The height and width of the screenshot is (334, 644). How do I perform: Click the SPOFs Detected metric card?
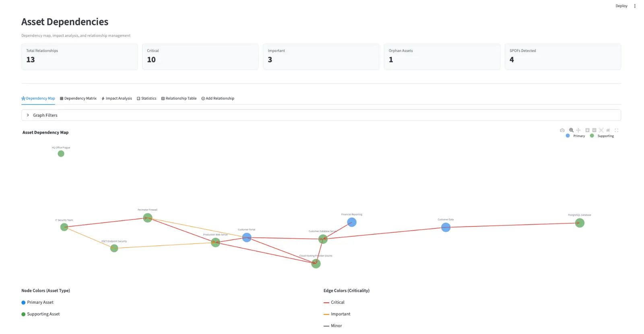563,57
